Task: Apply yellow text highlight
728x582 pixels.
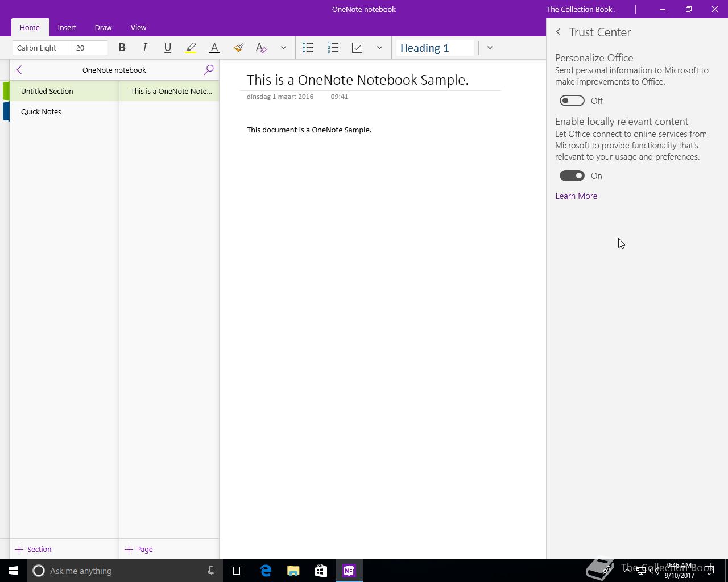Action: [x=191, y=48]
